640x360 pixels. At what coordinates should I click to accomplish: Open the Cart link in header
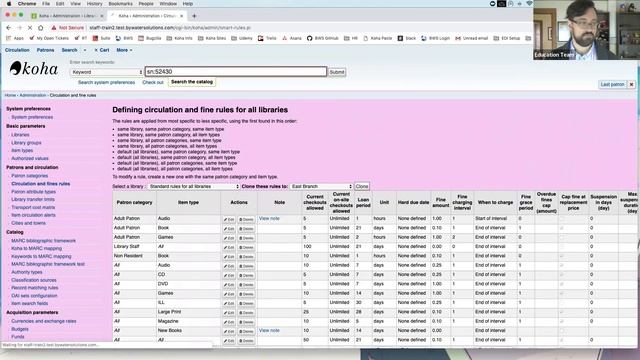[x=102, y=50]
